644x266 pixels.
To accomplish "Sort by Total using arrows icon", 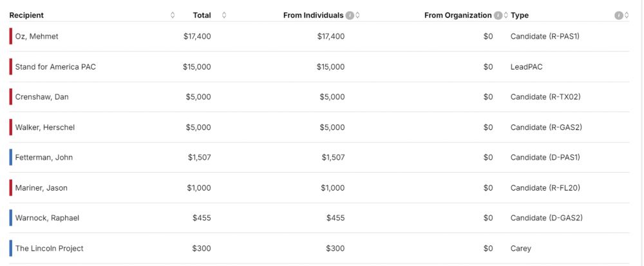I will point(224,15).
